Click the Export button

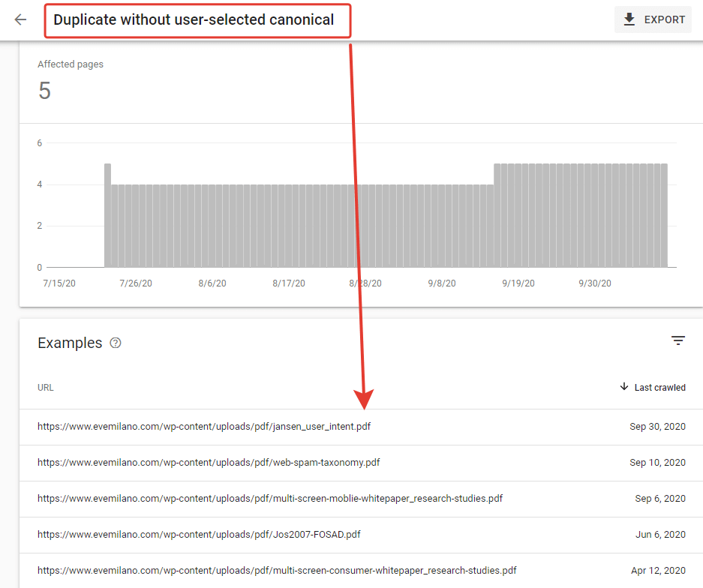coord(653,20)
